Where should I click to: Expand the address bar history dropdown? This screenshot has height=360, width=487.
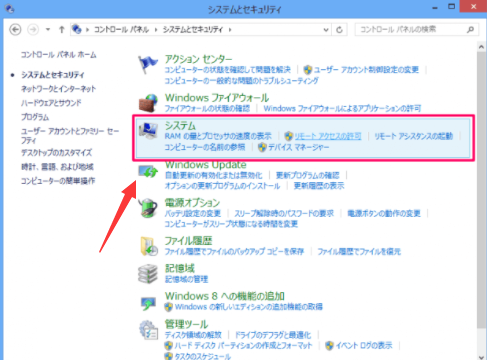326,30
